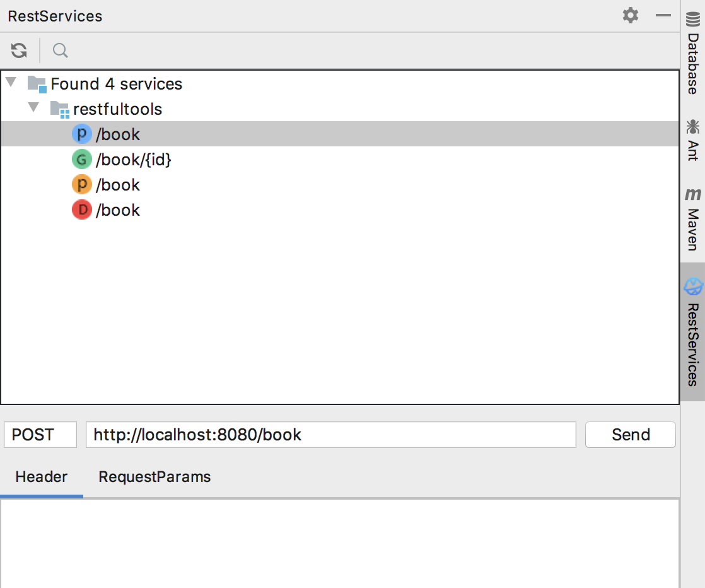Collapse the restfultools module node
The height and width of the screenshot is (588, 705).
(x=33, y=109)
